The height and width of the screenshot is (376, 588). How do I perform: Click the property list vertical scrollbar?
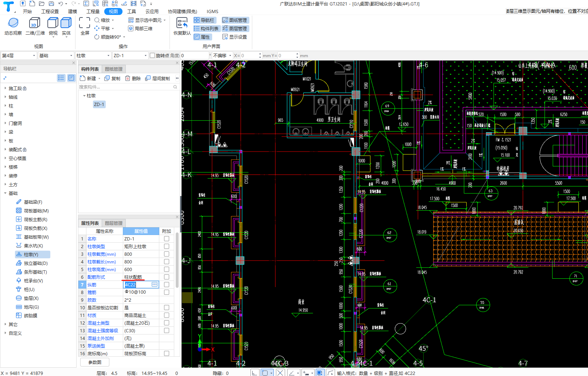click(177, 261)
